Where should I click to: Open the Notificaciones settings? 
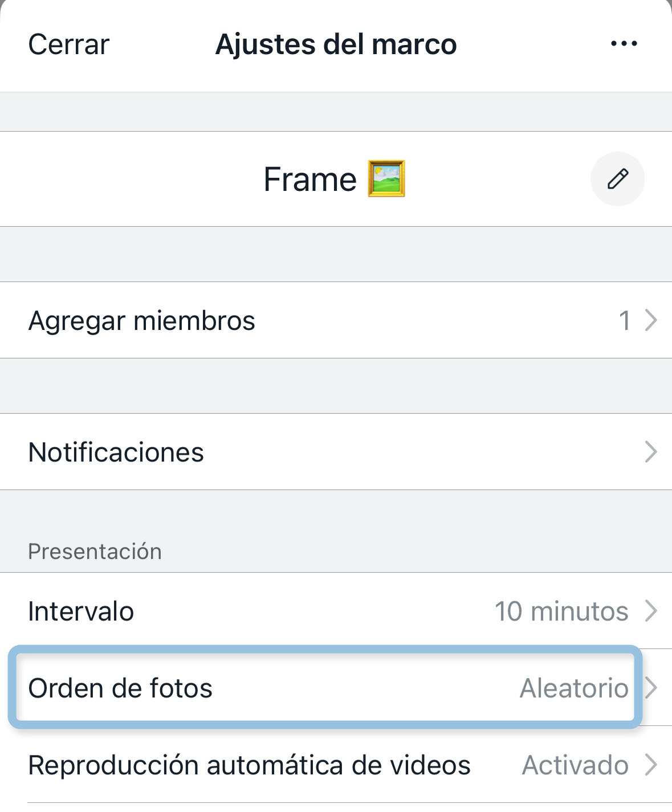point(116,452)
